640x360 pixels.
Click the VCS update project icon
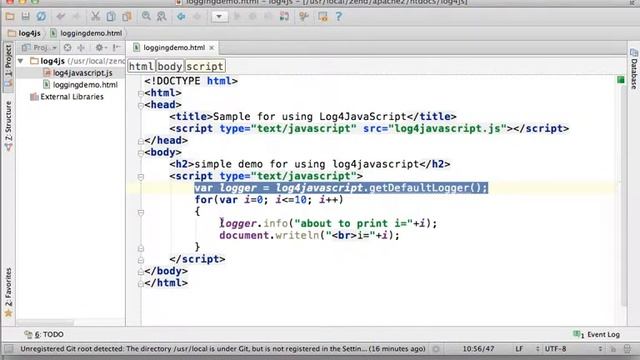[284, 16]
